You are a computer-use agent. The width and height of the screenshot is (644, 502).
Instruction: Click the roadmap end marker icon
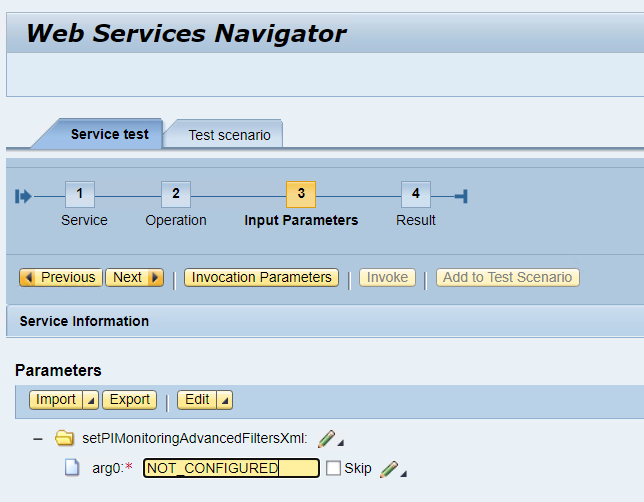(460, 196)
